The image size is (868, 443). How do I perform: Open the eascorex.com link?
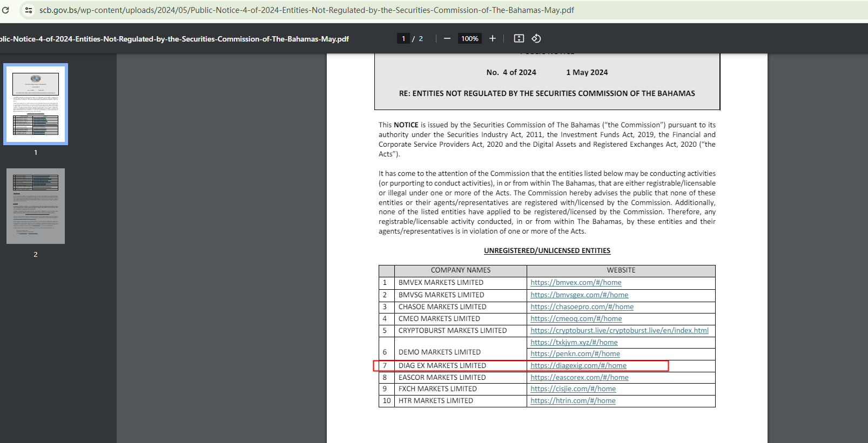click(x=579, y=378)
